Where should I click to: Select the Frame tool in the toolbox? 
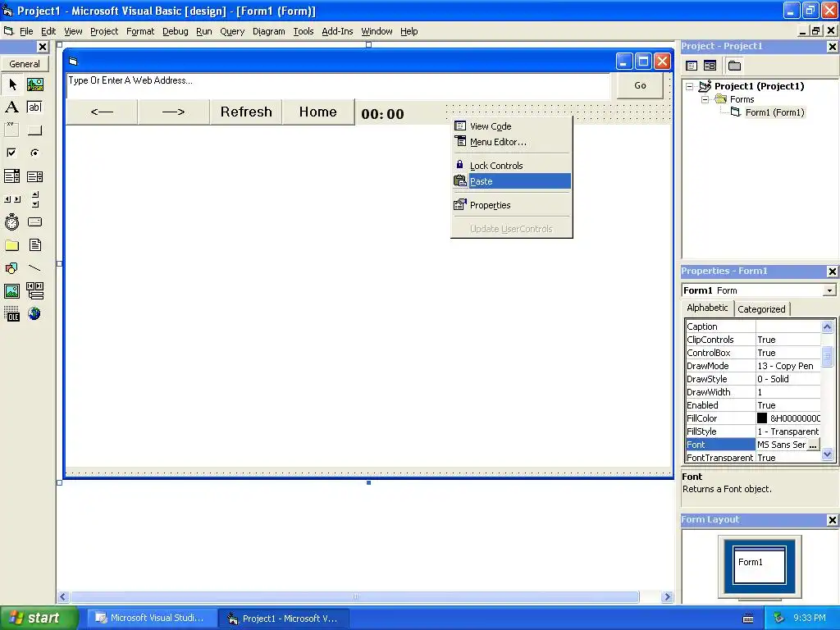[x=11, y=130]
